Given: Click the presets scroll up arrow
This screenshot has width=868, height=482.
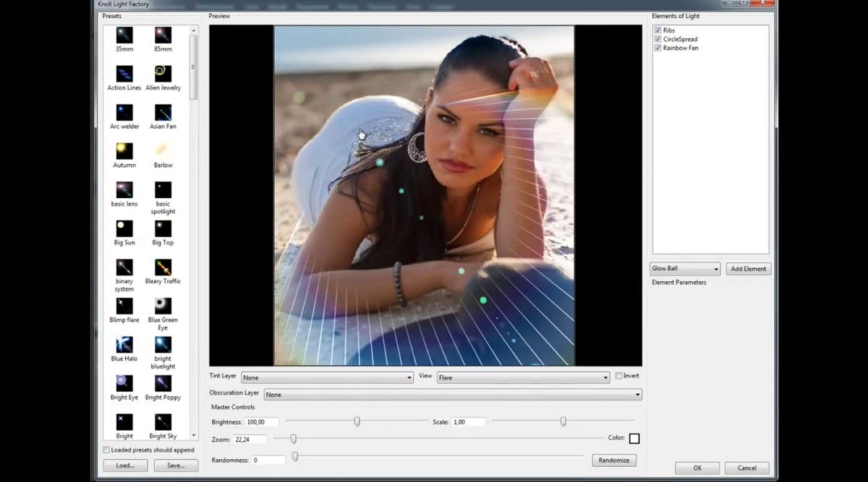Looking at the screenshot, I should (x=193, y=30).
